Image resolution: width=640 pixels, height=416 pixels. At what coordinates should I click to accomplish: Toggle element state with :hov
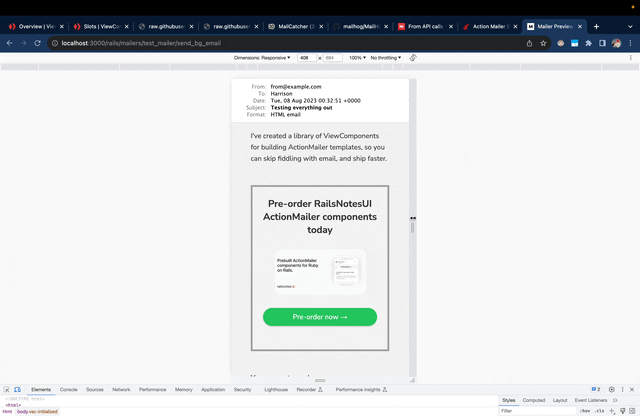click(585, 411)
